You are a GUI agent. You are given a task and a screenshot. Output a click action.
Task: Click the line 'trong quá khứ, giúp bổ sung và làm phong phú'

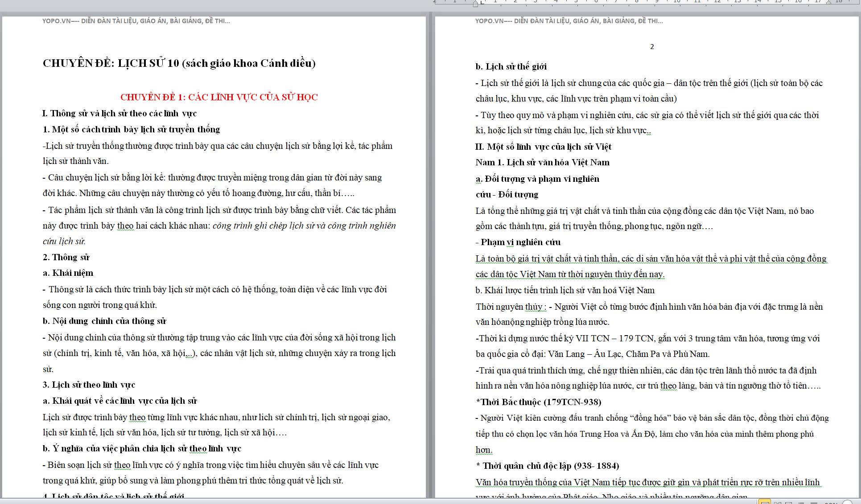coord(193,481)
